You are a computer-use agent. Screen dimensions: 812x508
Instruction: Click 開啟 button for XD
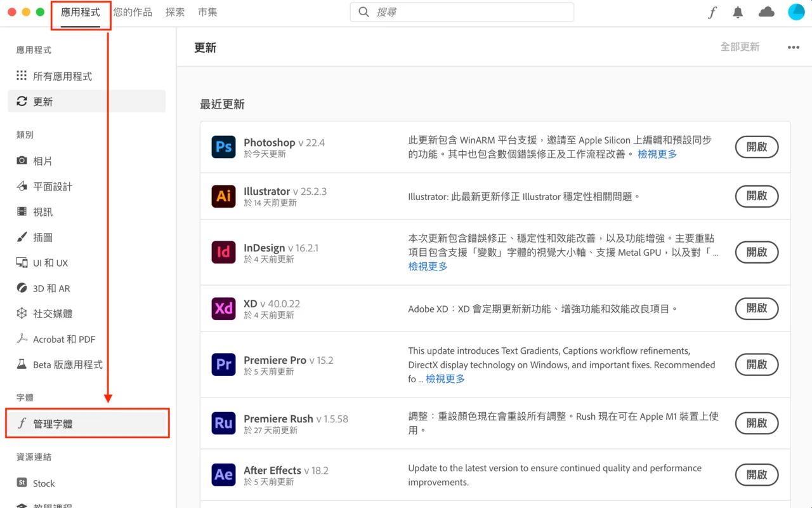757,309
